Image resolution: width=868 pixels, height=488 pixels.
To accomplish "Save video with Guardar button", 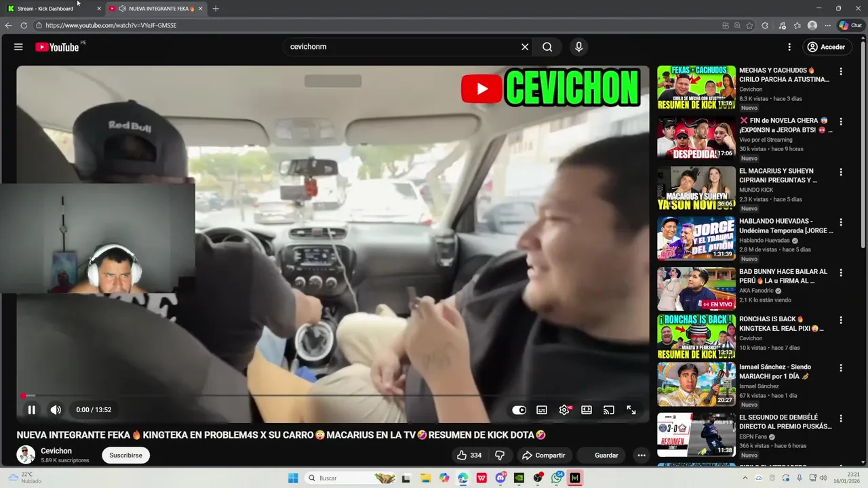I will pyautogui.click(x=601, y=455).
